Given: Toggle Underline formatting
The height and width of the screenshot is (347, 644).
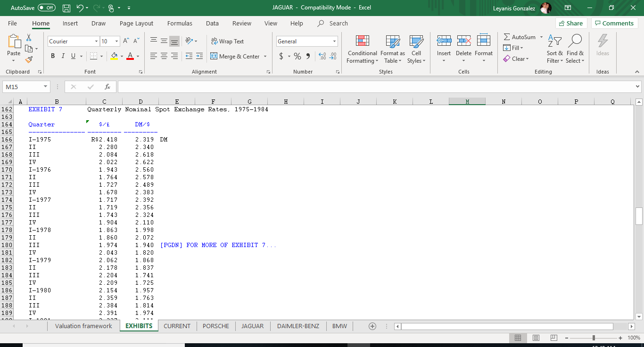Looking at the screenshot, I should (73, 56).
